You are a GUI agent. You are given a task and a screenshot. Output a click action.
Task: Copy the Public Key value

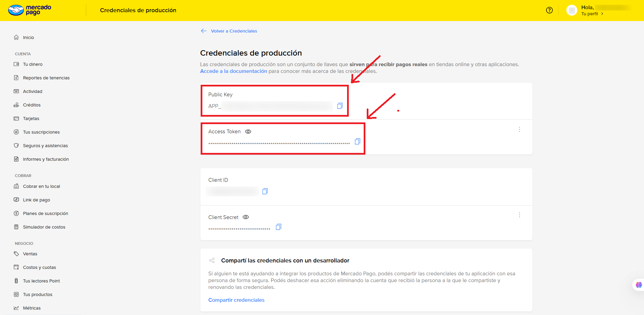click(340, 106)
